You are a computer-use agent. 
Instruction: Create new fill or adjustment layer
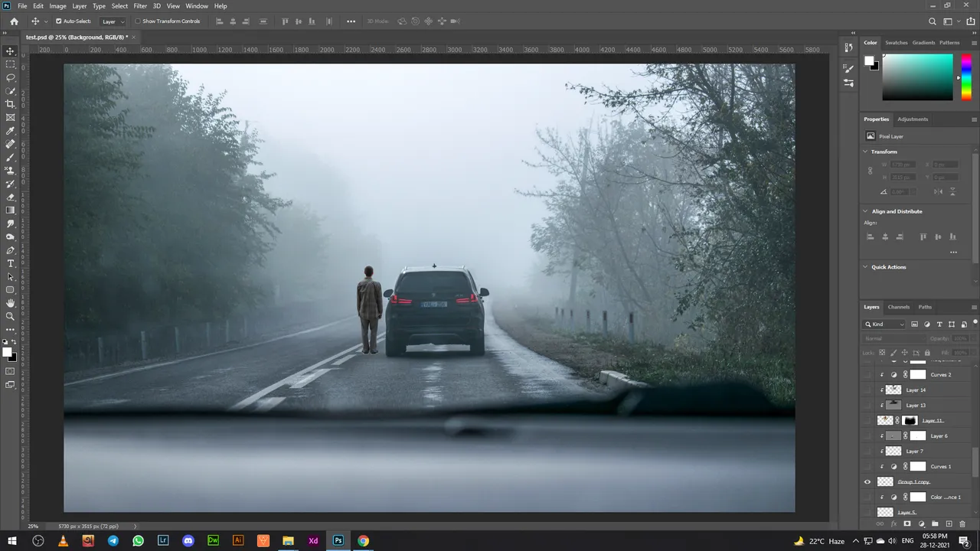(x=921, y=524)
